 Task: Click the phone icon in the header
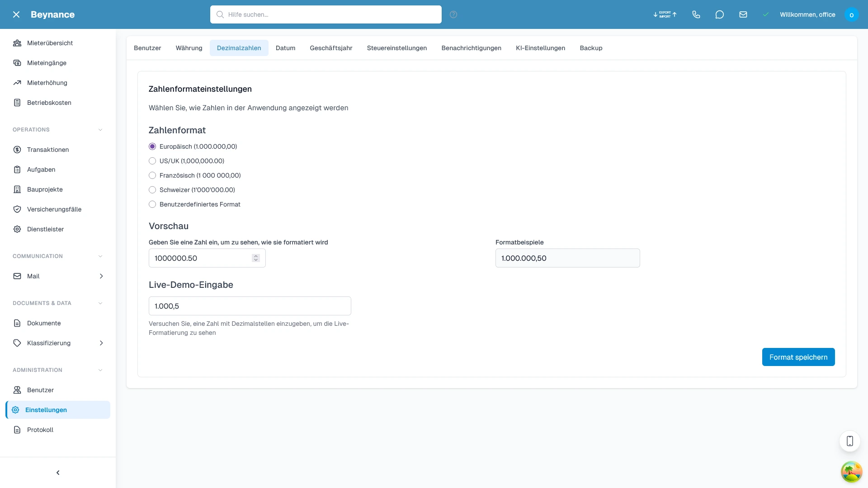(x=696, y=14)
